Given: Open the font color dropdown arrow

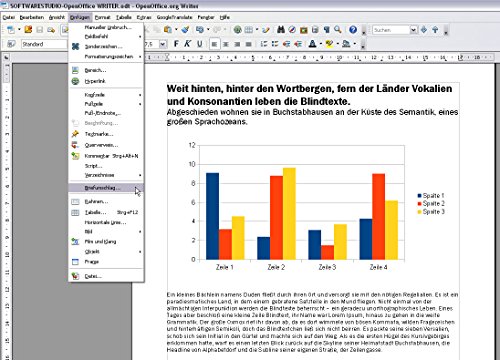Looking at the screenshot, I should [x=321, y=44].
